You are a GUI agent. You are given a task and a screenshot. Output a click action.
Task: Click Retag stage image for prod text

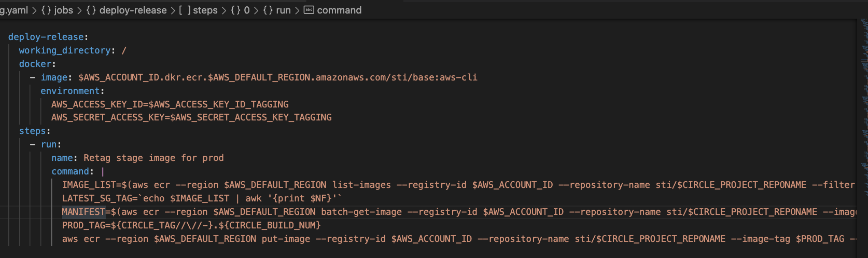[153, 158]
